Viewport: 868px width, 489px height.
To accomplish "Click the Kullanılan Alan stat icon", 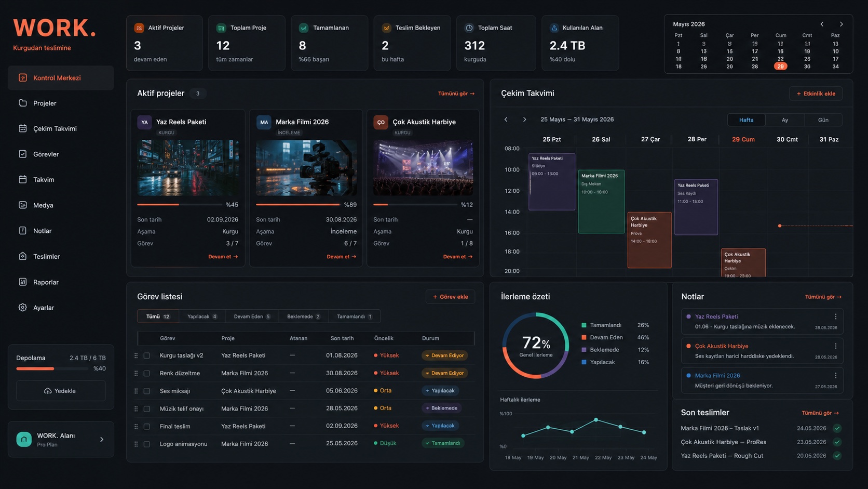I will [x=554, y=28].
